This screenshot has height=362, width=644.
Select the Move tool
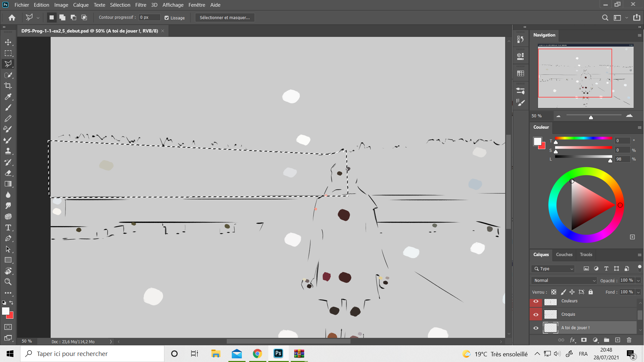pos(8,42)
